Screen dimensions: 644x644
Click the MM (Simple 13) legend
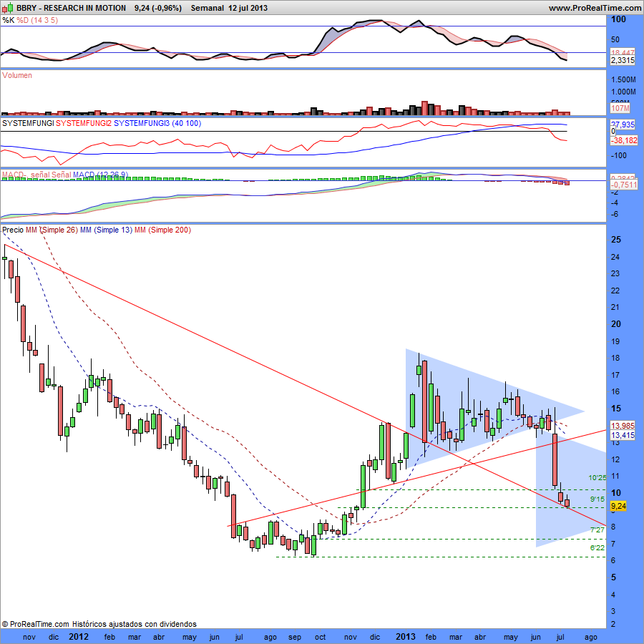pyautogui.click(x=107, y=230)
